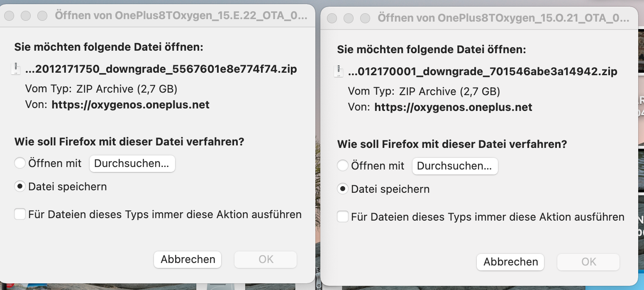Click the ZIP file icon in right dialog

[x=339, y=71]
